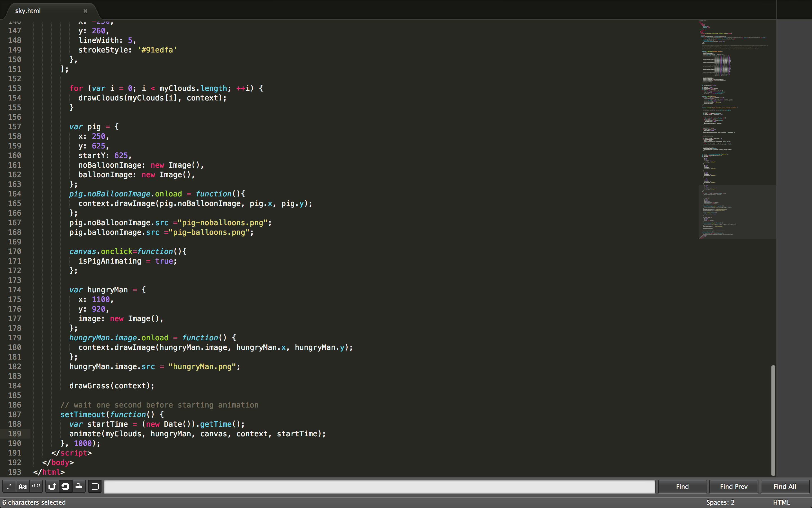Click the minimap highlighted viewport region
The height and width of the screenshot is (508, 812).
point(737,212)
